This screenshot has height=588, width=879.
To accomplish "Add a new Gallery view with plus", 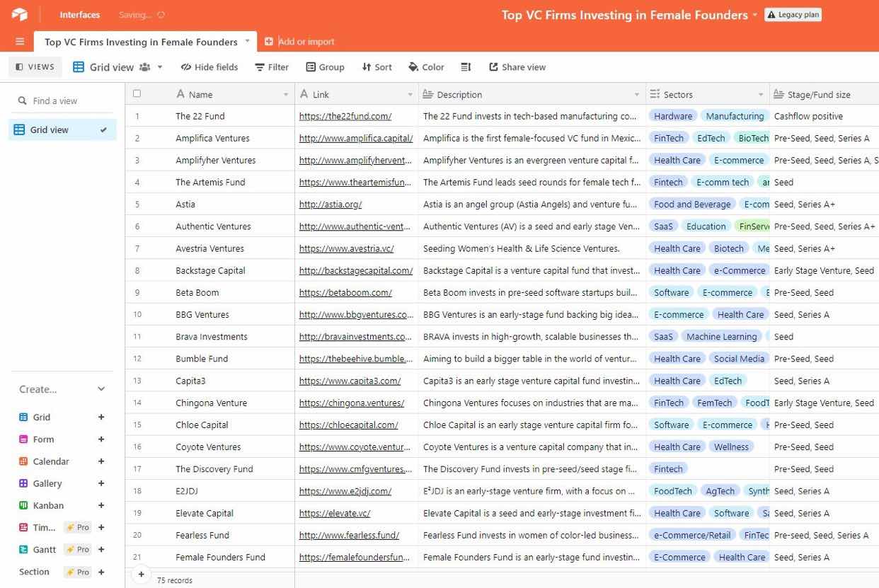I will coord(101,483).
